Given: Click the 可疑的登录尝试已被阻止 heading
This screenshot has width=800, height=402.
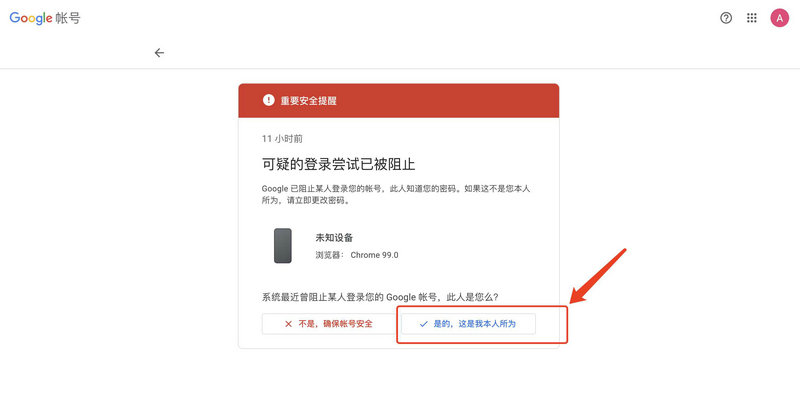Looking at the screenshot, I should click(338, 164).
